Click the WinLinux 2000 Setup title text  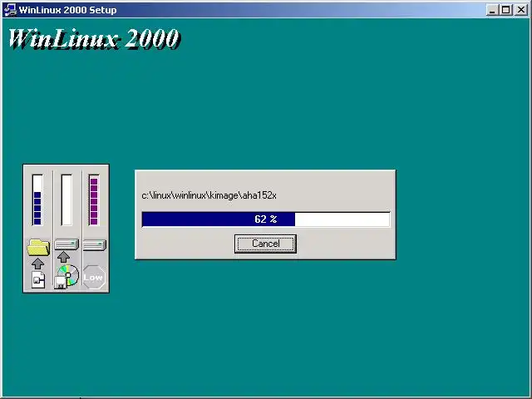68,10
